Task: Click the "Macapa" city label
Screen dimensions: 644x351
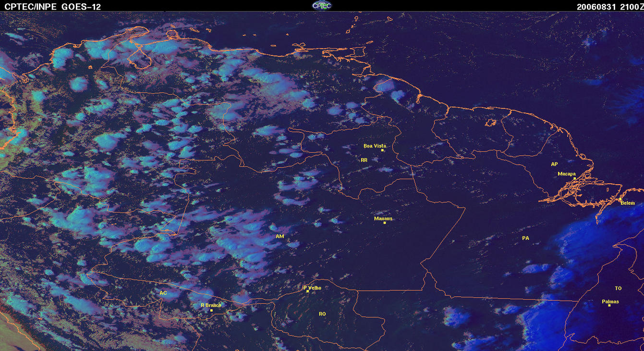Action: pos(567,174)
